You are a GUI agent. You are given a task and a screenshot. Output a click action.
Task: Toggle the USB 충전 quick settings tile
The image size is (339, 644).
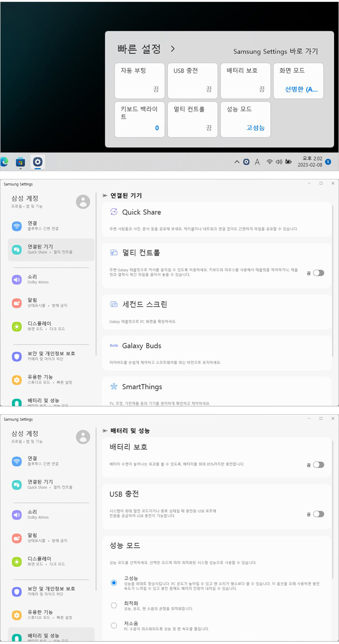193,80
